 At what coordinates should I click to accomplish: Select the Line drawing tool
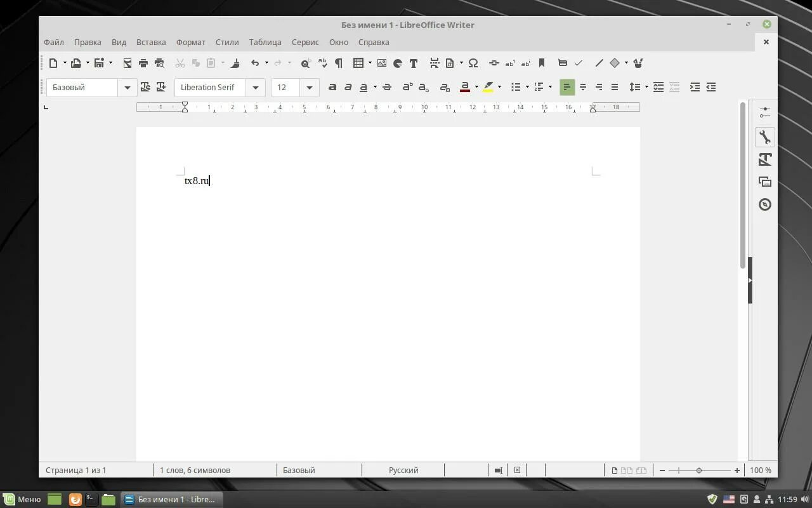(x=599, y=63)
